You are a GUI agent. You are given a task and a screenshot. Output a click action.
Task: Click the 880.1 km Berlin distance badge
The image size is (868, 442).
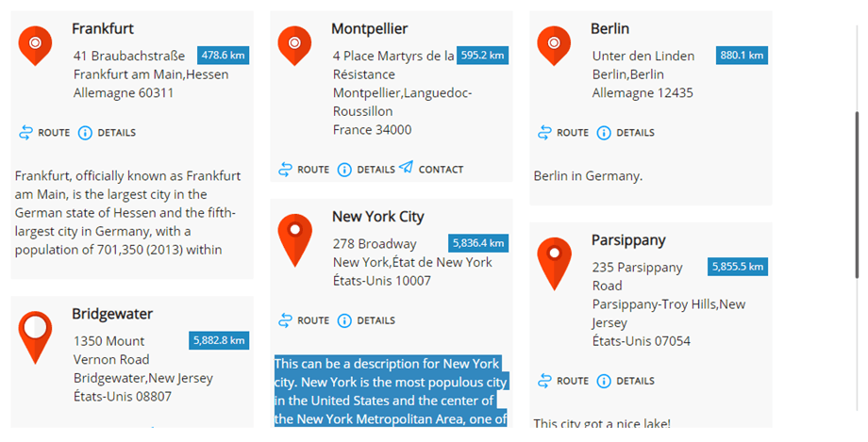point(741,56)
